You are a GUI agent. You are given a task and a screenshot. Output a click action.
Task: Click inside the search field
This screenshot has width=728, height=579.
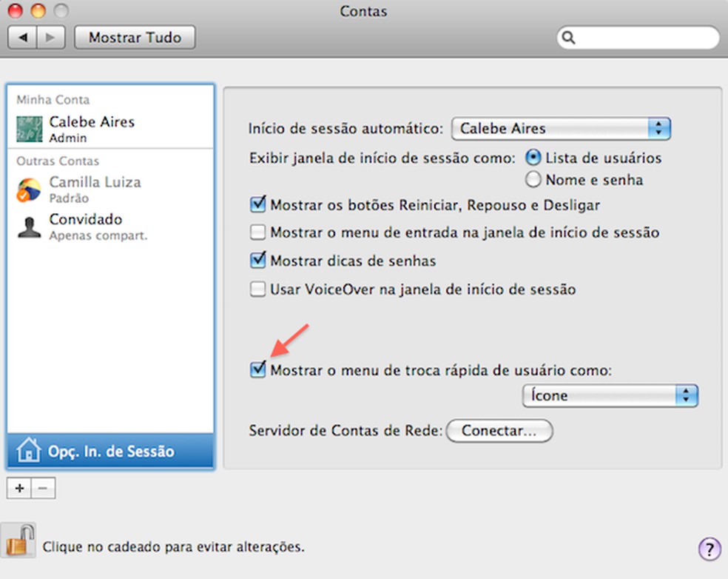click(x=638, y=37)
